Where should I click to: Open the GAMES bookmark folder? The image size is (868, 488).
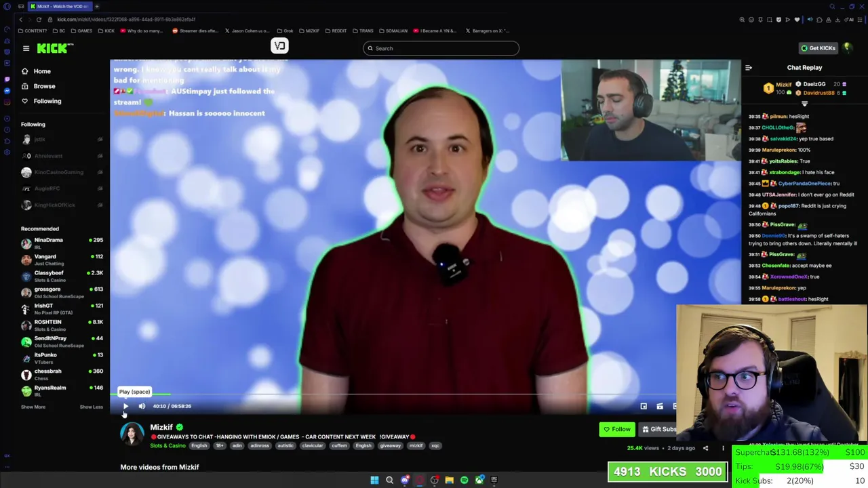pos(82,30)
